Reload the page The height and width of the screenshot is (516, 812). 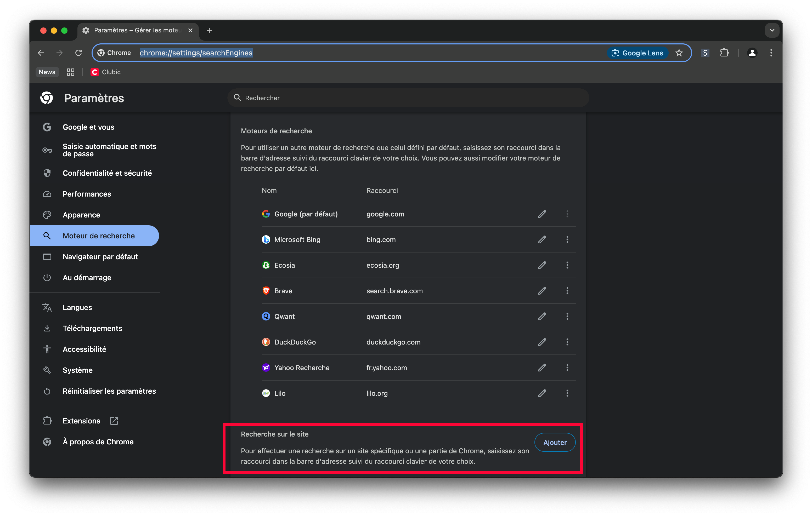78,53
